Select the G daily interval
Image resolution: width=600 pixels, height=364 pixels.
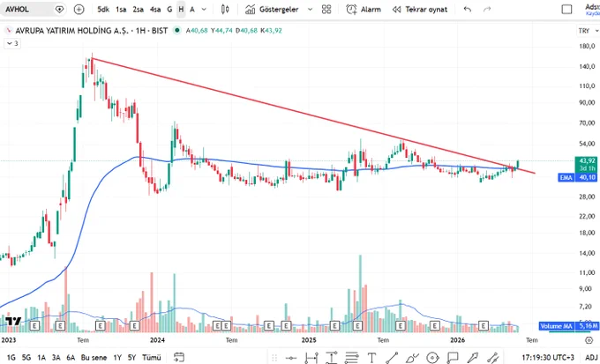tap(169, 10)
